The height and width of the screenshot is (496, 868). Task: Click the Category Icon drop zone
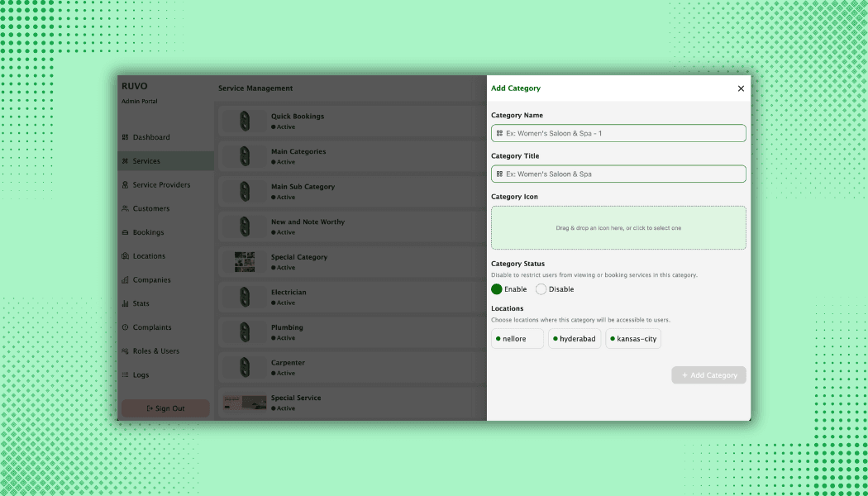point(618,228)
